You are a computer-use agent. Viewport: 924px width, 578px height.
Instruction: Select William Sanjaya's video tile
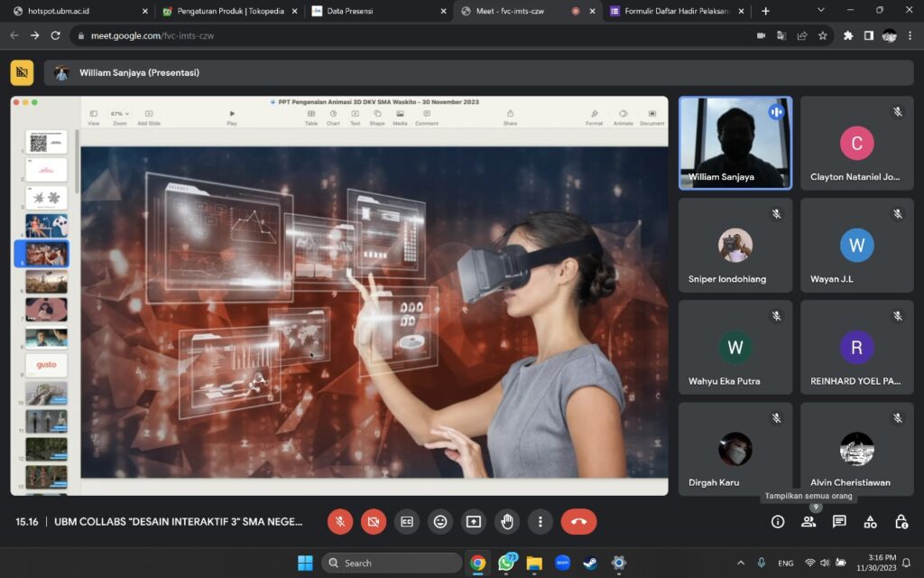pos(735,143)
